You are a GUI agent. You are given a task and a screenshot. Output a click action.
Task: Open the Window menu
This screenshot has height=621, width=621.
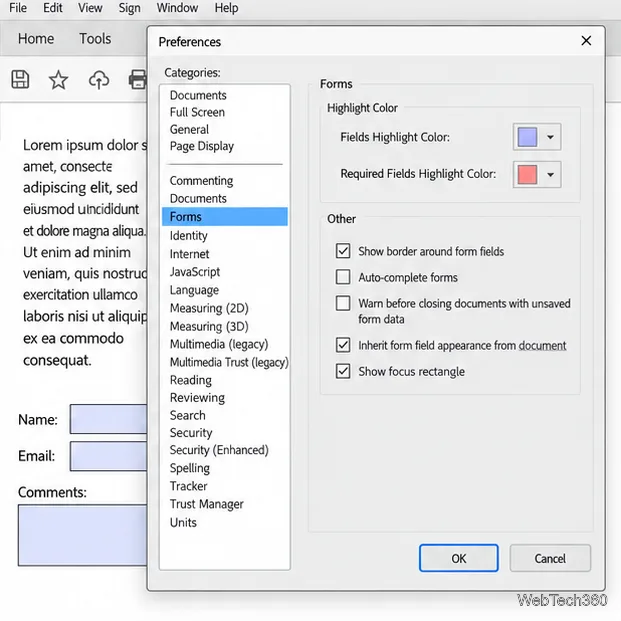[x=177, y=8]
